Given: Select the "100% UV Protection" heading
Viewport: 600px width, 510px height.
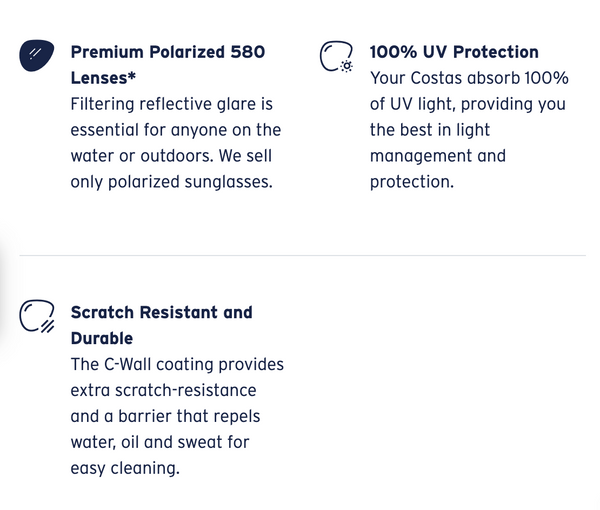Looking at the screenshot, I should tap(454, 52).
